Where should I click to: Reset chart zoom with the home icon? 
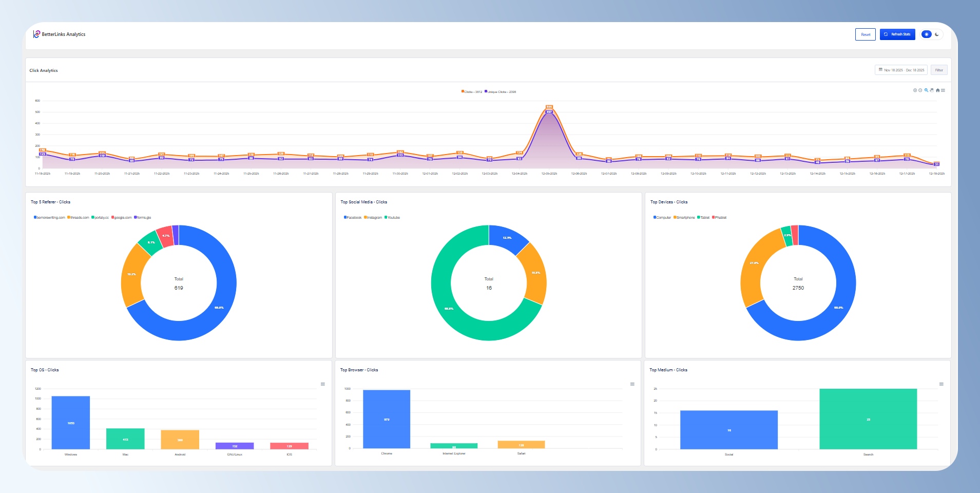[937, 90]
